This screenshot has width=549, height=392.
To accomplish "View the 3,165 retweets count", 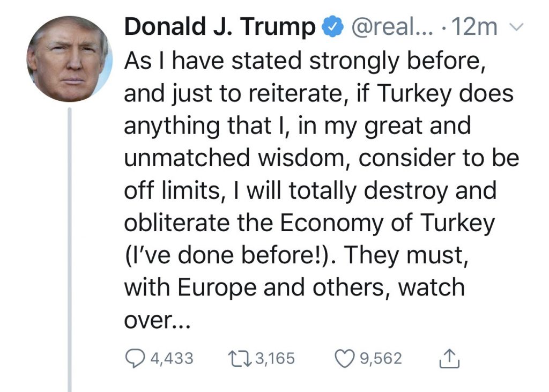I will (275, 358).
